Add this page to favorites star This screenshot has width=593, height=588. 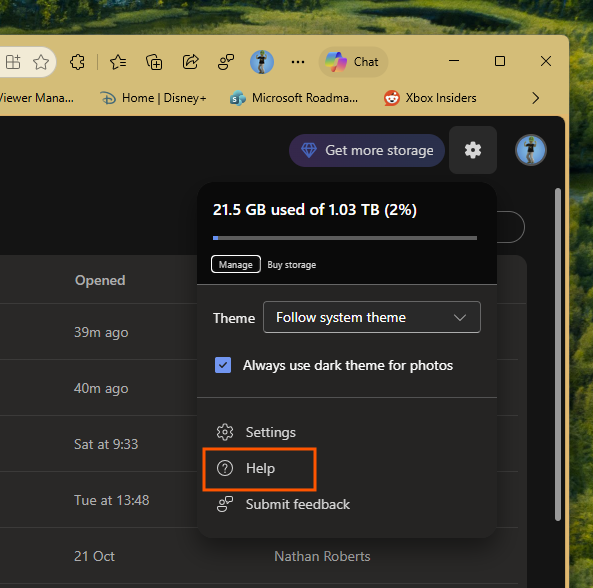(41, 62)
